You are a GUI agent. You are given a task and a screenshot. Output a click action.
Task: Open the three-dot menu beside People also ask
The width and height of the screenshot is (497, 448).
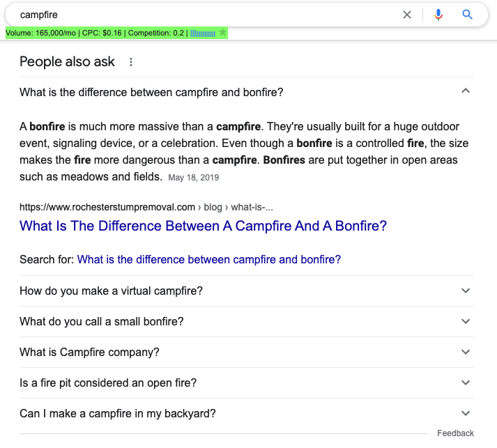(x=130, y=62)
